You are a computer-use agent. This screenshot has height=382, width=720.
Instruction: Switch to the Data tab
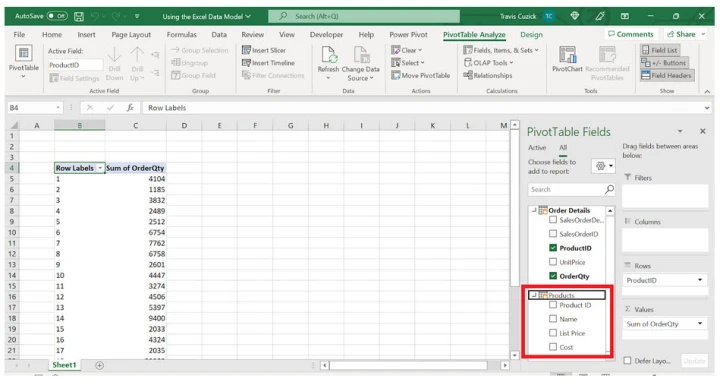[219, 35]
